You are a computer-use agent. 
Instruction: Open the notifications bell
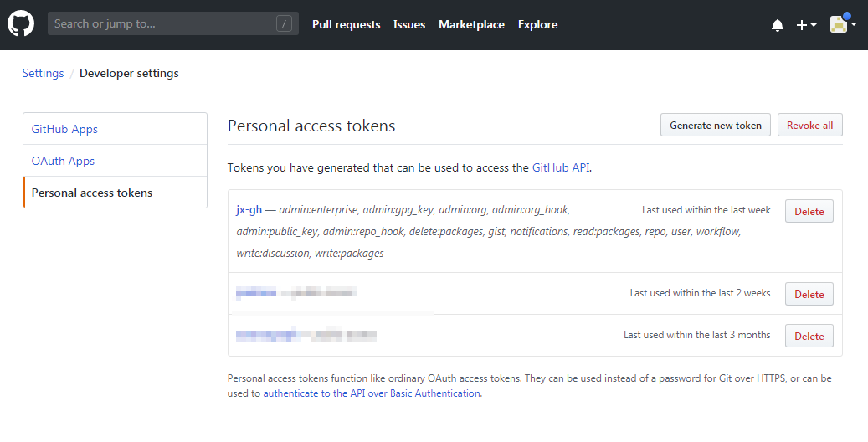click(x=778, y=25)
